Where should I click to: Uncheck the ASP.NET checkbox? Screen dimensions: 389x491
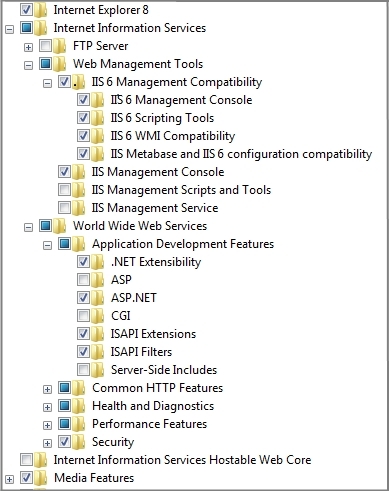click(83, 298)
